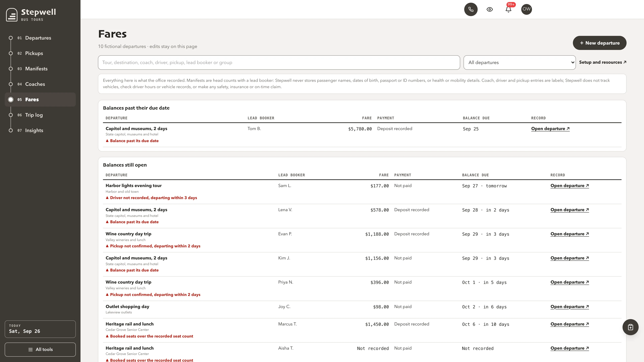Open the Trip log section

click(x=34, y=115)
